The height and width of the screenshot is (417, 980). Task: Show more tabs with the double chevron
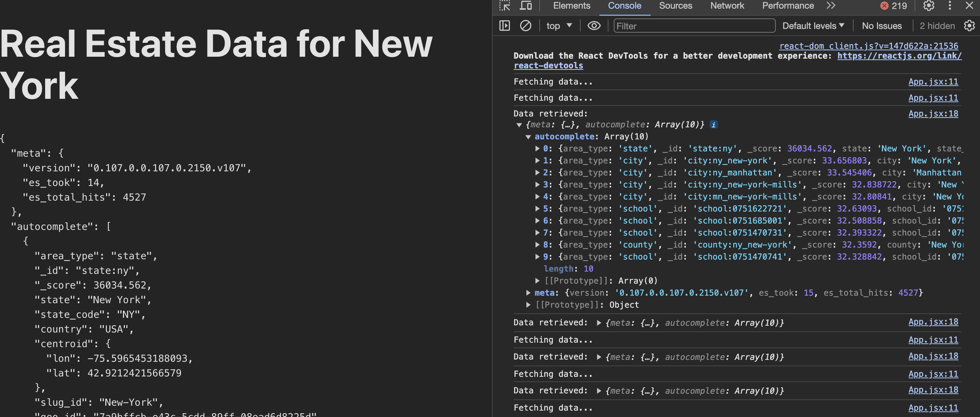click(831, 5)
